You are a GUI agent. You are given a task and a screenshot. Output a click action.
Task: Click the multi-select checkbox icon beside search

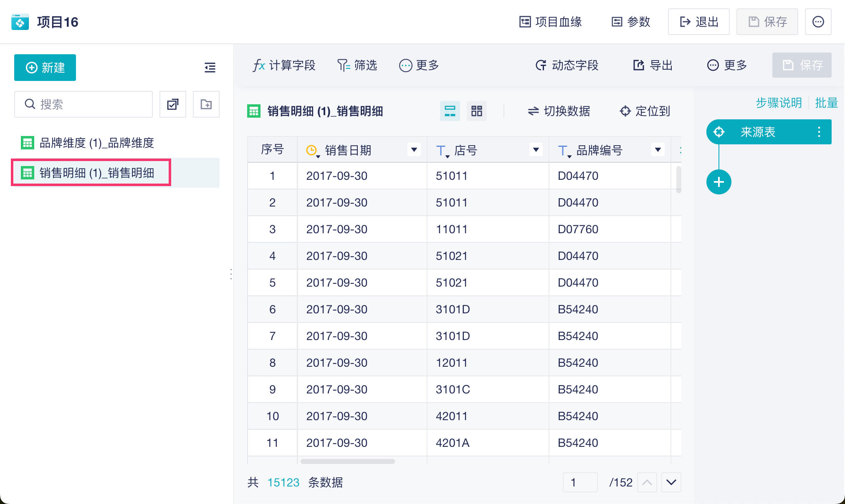pos(173,104)
